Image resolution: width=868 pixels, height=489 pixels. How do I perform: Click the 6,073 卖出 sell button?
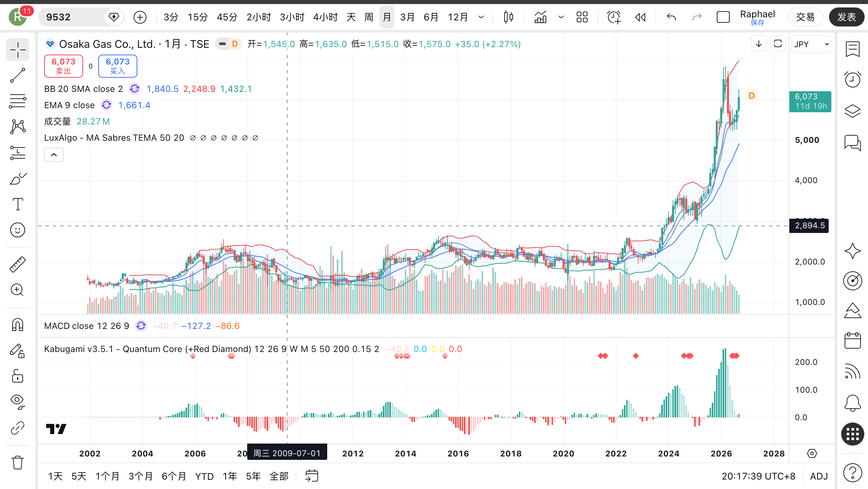coord(63,66)
